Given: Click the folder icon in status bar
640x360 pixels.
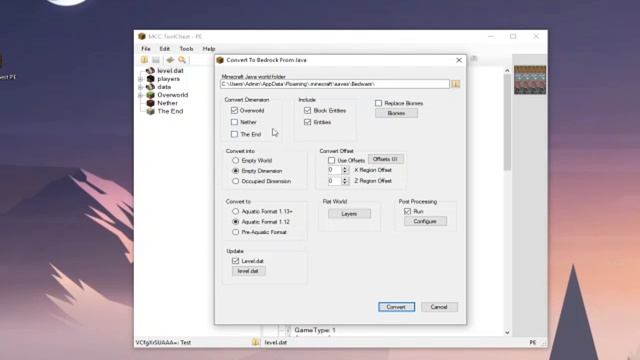Looking at the screenshot, I should (x=256, y=342).
